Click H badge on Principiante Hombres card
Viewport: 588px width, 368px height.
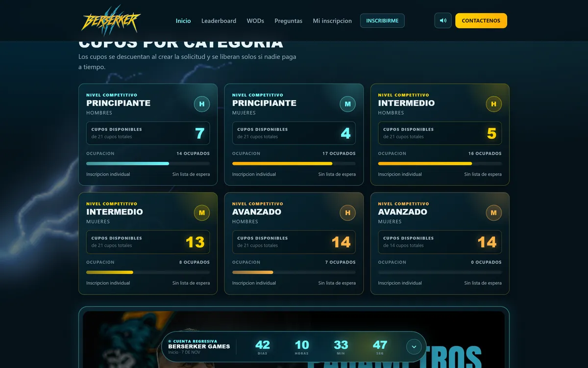tap(201, 104)
